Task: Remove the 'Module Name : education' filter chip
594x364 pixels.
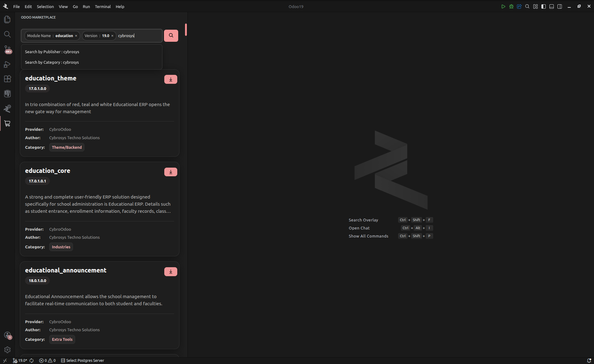Action: (76, 36)
